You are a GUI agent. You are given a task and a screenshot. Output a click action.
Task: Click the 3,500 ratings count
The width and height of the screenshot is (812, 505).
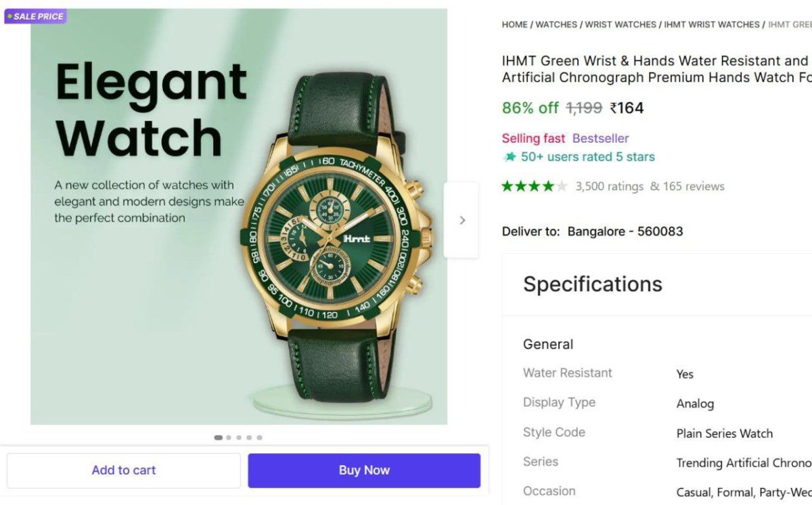tap(610, 186)
